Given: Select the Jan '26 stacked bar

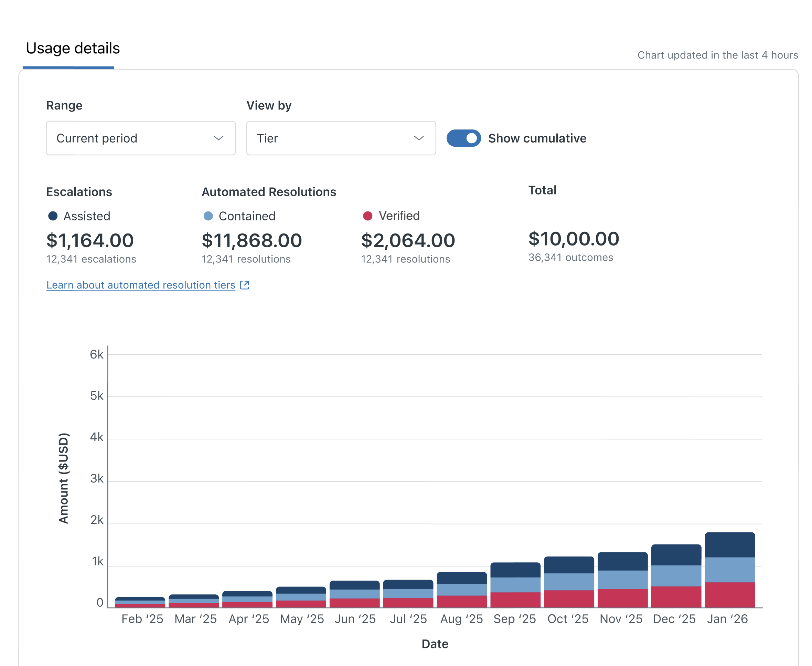Looking at the screenshot, I should [730, 570].
